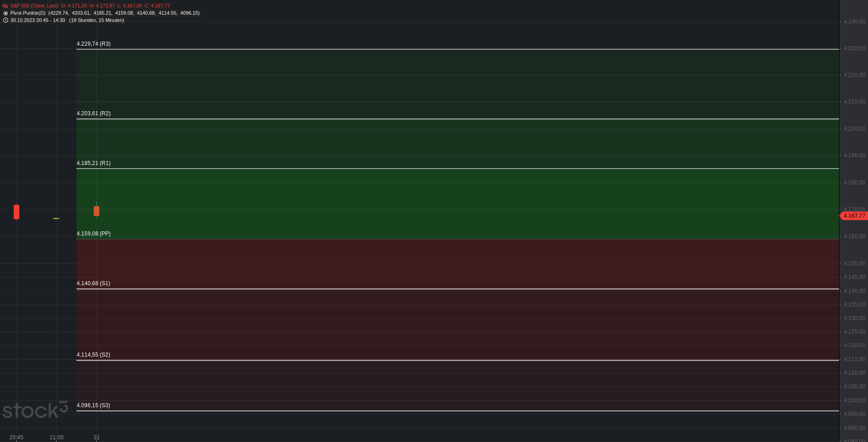Viewport: 868px width, 442px height.
Task: Click the stock3 watermark logo
Action: [35, 410]
